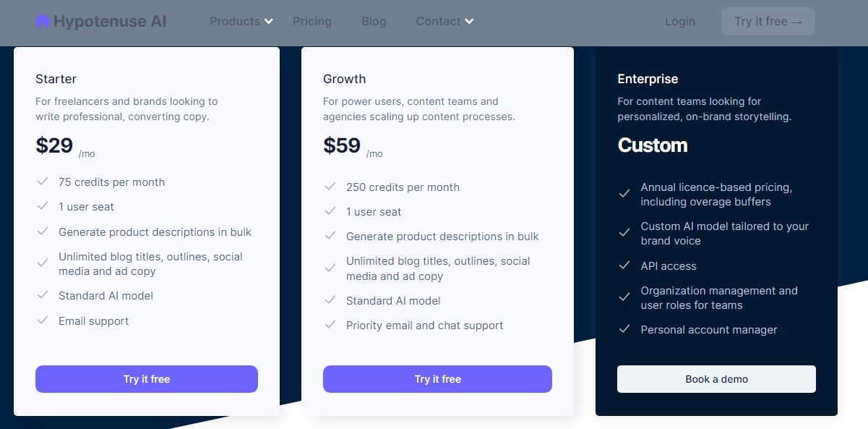This screenshot has width=868, height=429.
Task: Open the Blog page
Action: click(x=374, y=22)
